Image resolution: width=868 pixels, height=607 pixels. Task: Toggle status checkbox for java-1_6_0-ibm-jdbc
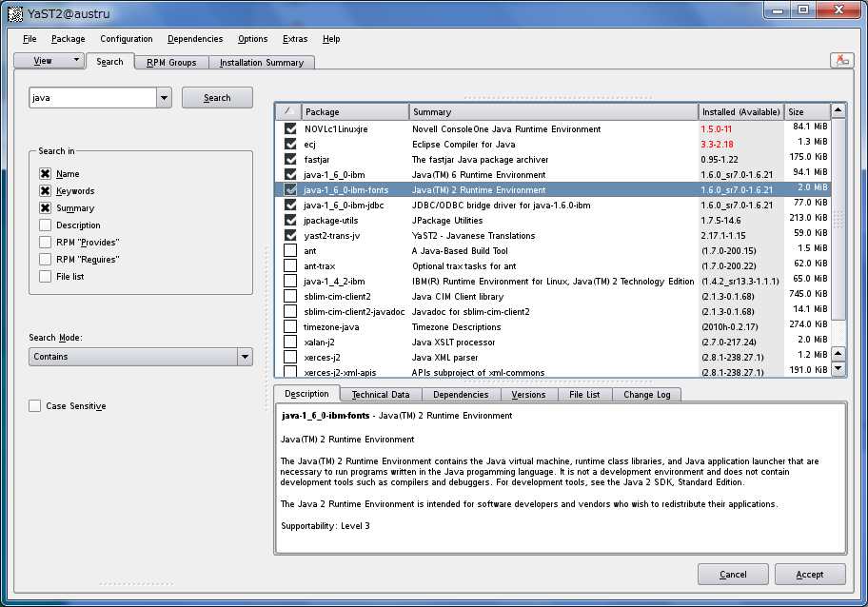290,205
